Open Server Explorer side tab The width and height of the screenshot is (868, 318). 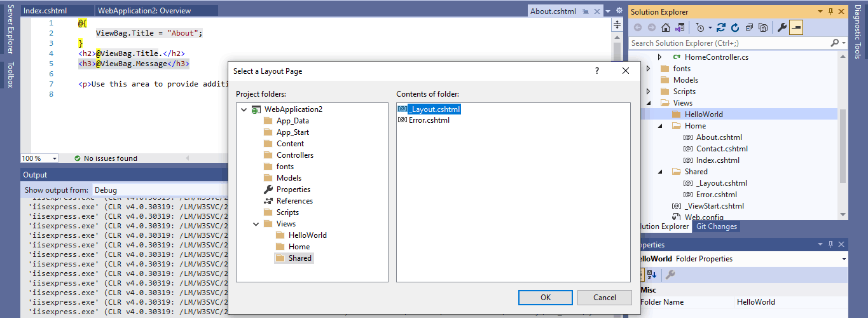pyautogui.click(x=10, y=29)
